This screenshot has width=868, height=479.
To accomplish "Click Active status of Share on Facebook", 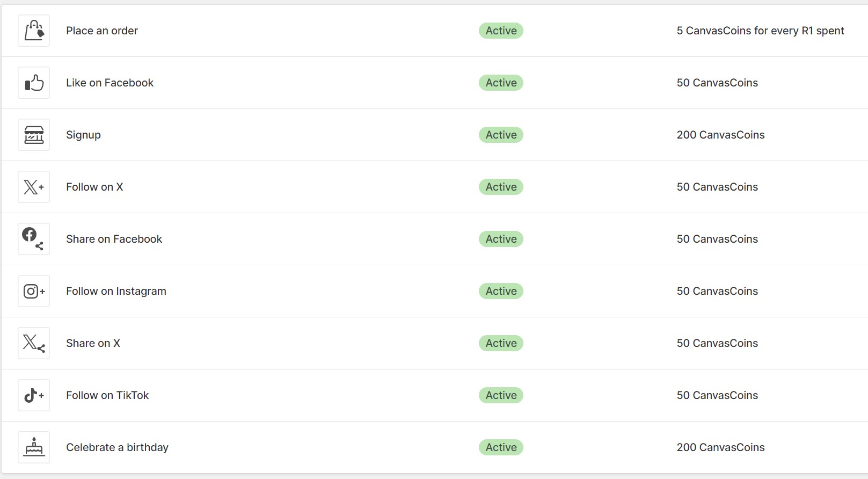I will pyautogui.click(x=501, y=239).
